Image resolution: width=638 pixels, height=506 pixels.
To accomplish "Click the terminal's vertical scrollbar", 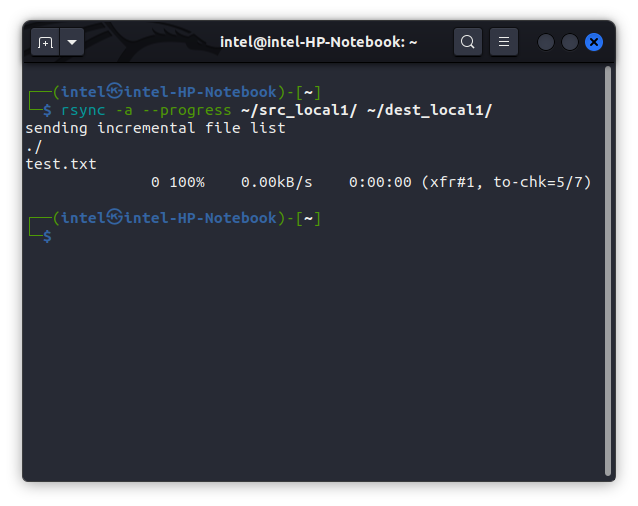I will tap(608, 270).
